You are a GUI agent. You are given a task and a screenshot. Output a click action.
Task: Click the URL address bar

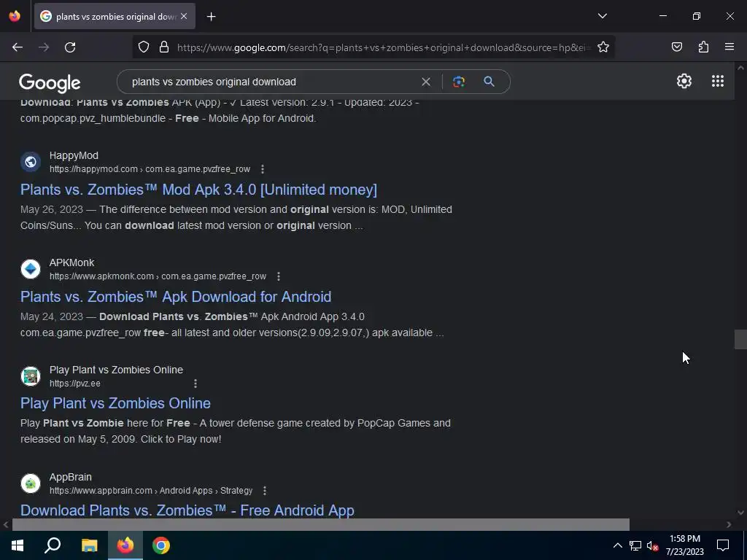384,47
